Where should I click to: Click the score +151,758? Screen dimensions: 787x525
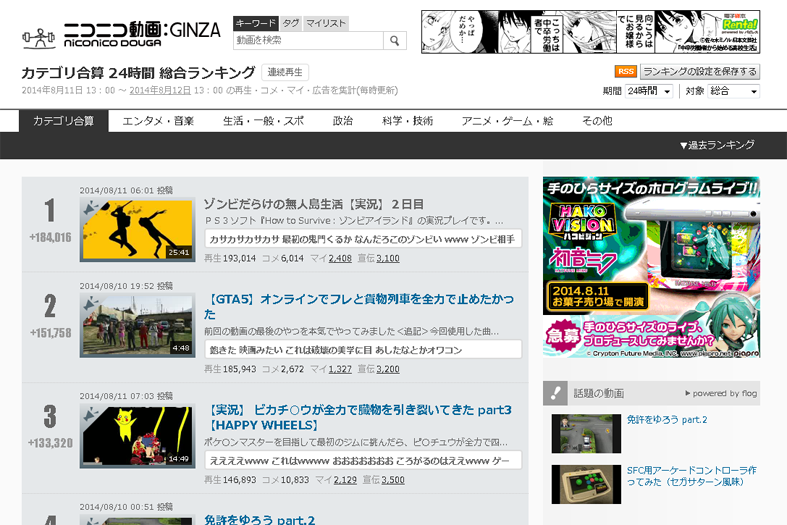(50, 333)
